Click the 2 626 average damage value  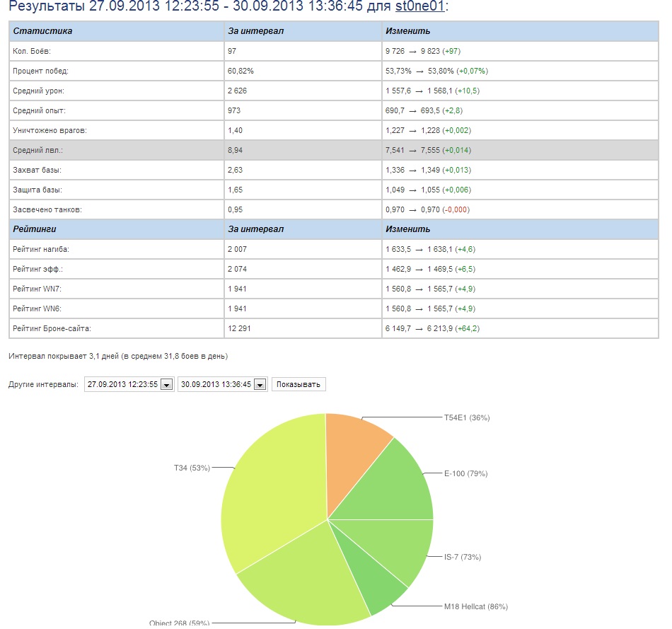click(237, 91)
